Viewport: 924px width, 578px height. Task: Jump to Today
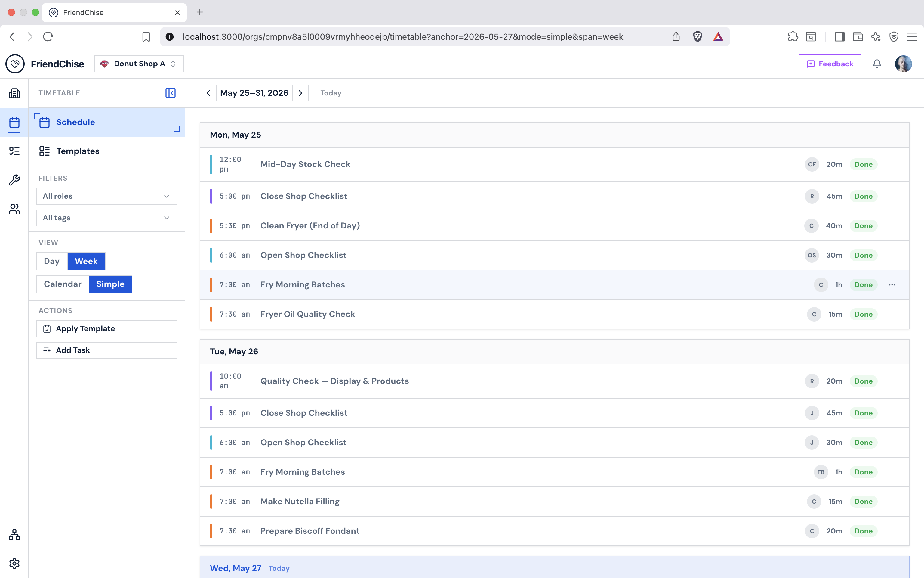331,93
